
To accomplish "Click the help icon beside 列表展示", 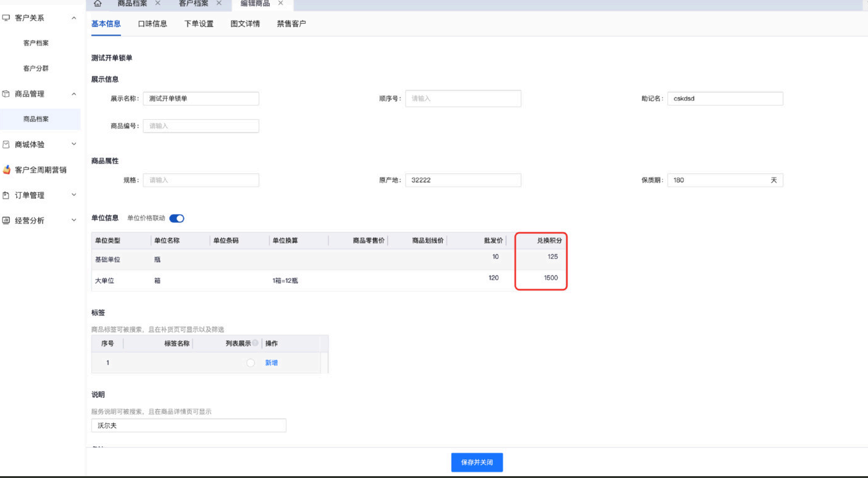I will click(256, 343).
